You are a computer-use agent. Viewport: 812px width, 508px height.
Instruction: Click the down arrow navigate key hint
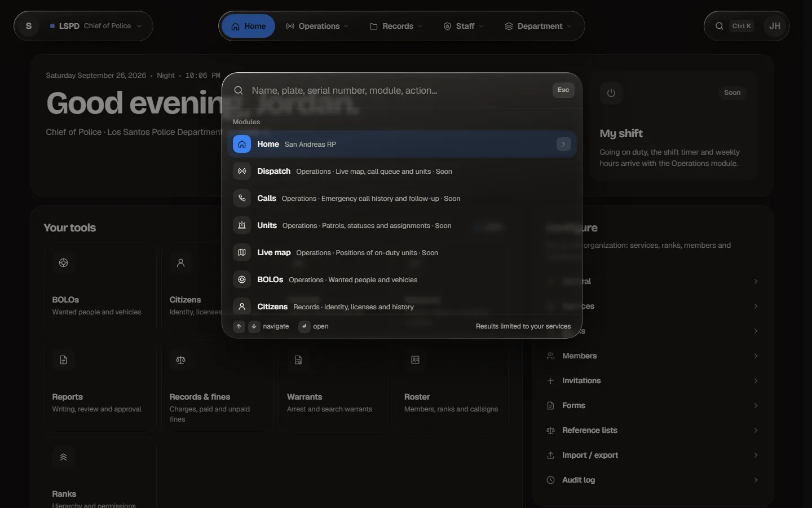point(254,326)
